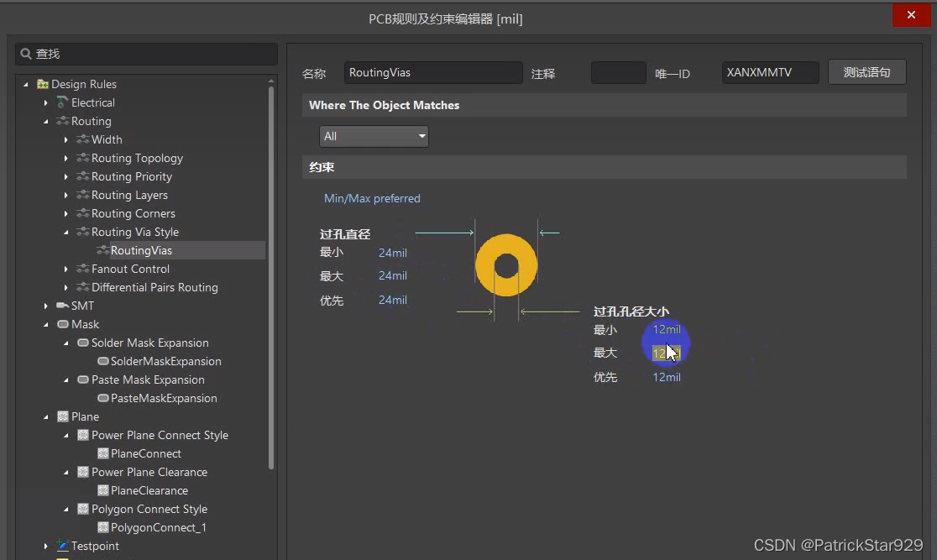Edit the via diameter 最小 24mil value
The image size is (937, 560).
(393, 253)
